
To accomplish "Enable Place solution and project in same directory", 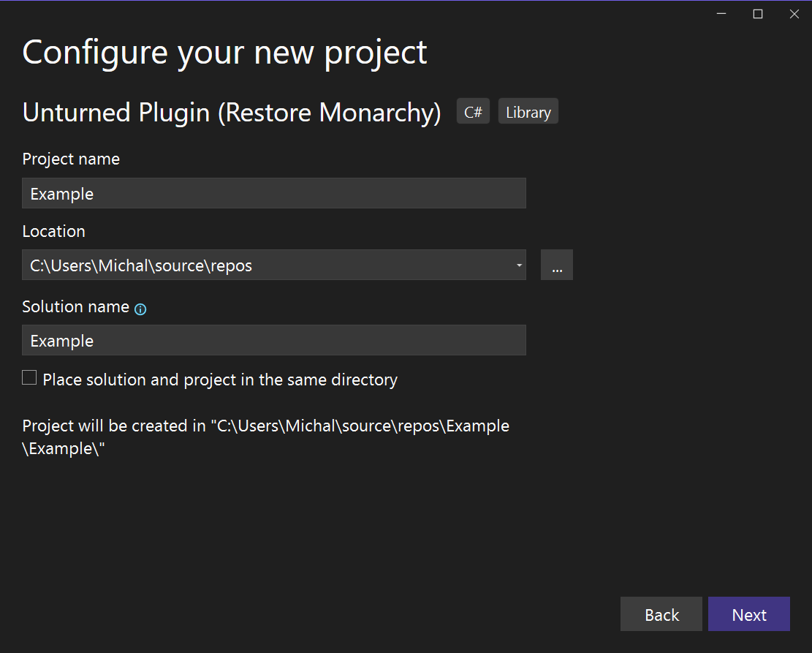I will (x=29, y=378).
